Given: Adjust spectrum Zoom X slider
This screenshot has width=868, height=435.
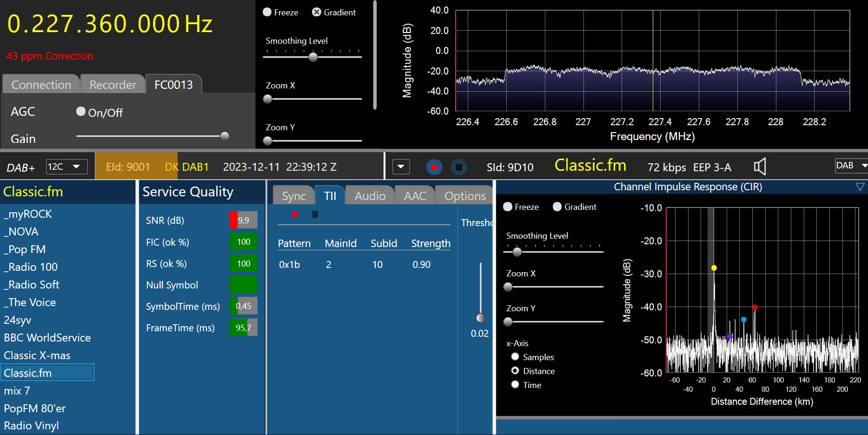Looking at the screenshot, I should pyautogui.click(x=268, y=99).
